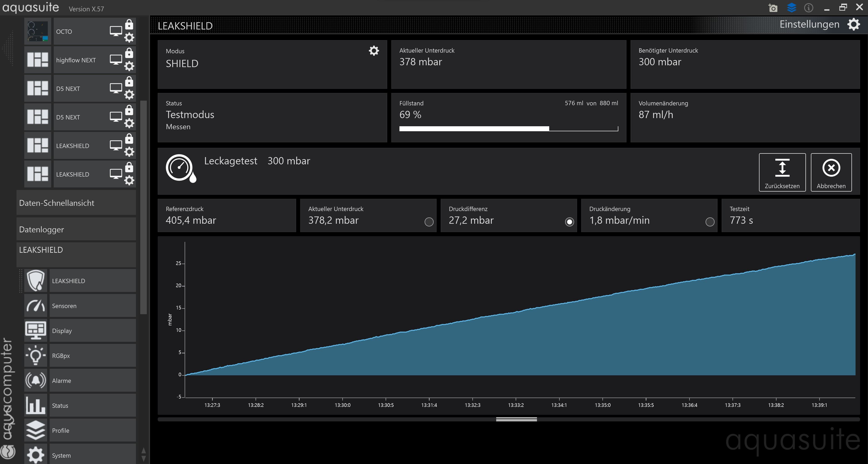Open the Modus card gear icon

[x=374, y=51]
